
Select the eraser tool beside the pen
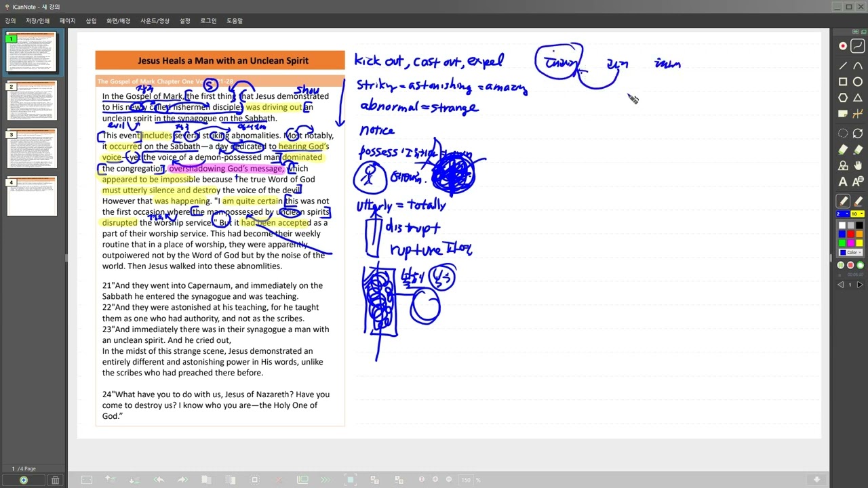point(858,201)
